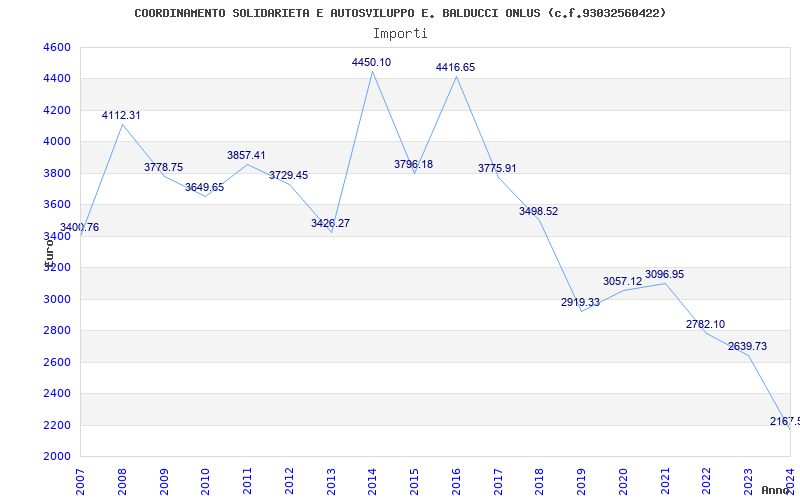Click the x-axis year 2007
The height and width of the screenshot is (500, 800).
[x=80, y=481]
